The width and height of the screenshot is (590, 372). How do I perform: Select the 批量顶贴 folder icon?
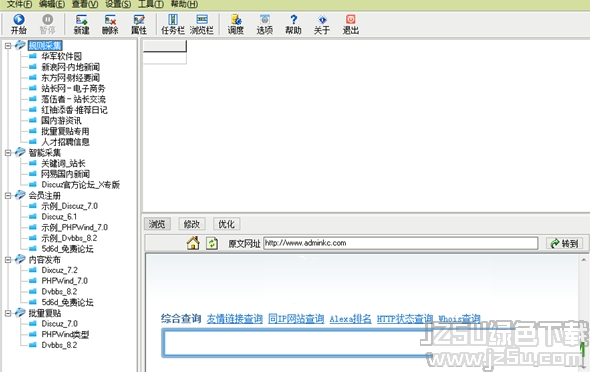(x=20, y=313)
